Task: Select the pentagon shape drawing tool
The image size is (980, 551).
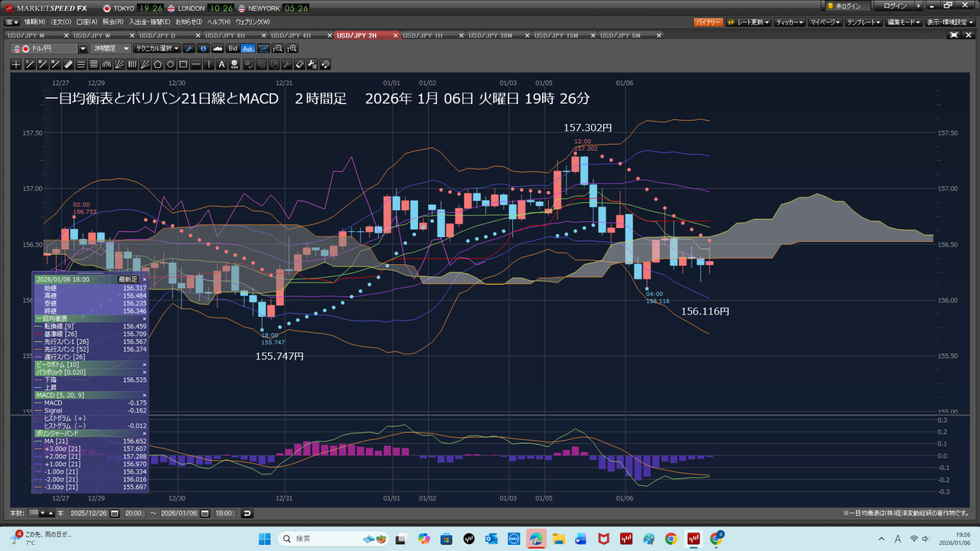Action: 158,64
